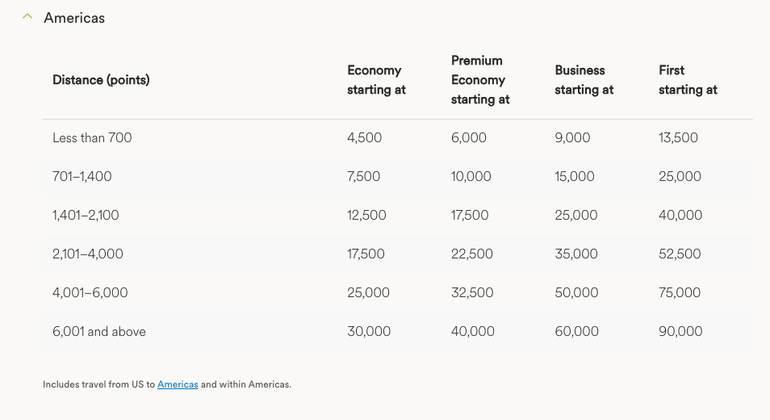Select the 1,401–2,100 distance row
This screenshot has height=420, width=770.
[x=86, y=215]
